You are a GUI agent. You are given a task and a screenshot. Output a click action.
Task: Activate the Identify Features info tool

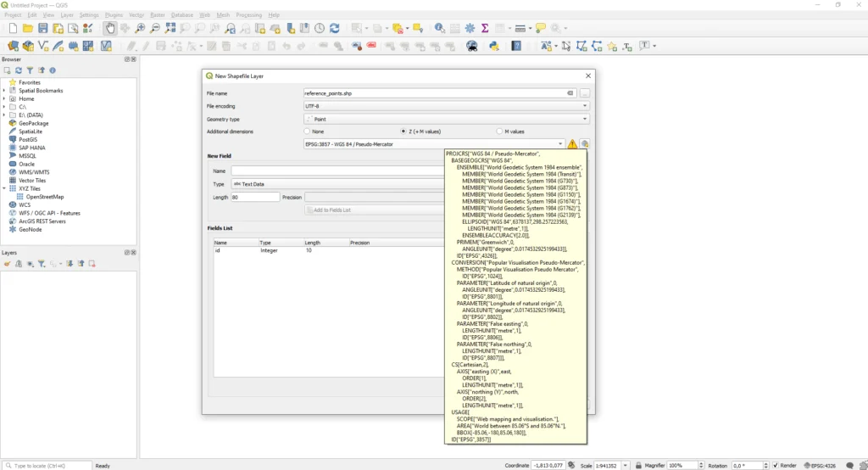click(x=440, y=28)
